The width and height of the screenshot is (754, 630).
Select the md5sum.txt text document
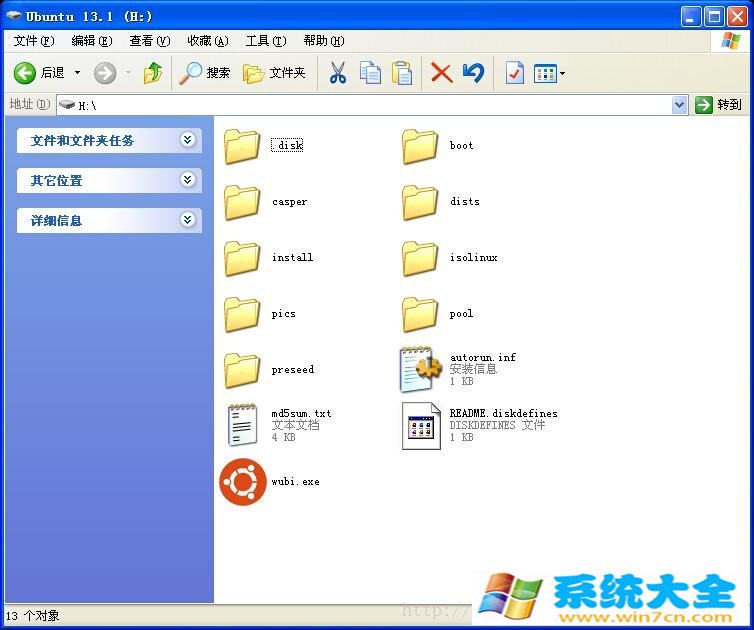point(243,425)
